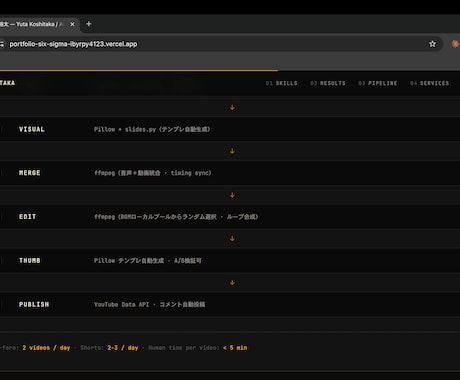
Task: Click the arrow between MERGE and EDIT
Action: 232,195
